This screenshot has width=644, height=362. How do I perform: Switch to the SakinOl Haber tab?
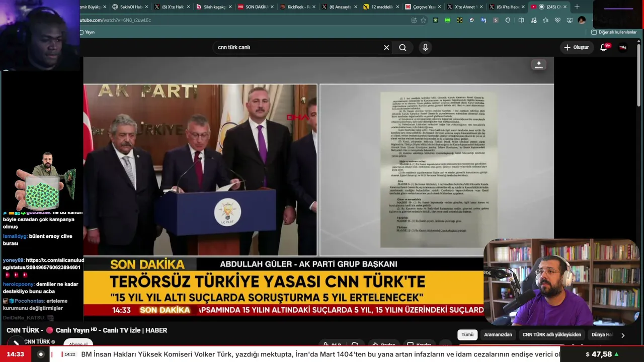(130, 7)
